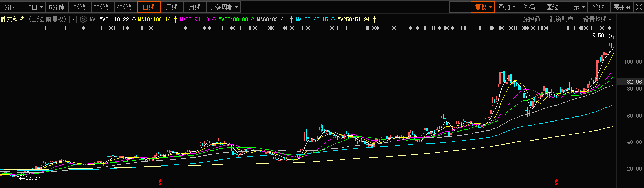Open the 显示 display options dropdown

click(575, 7)
